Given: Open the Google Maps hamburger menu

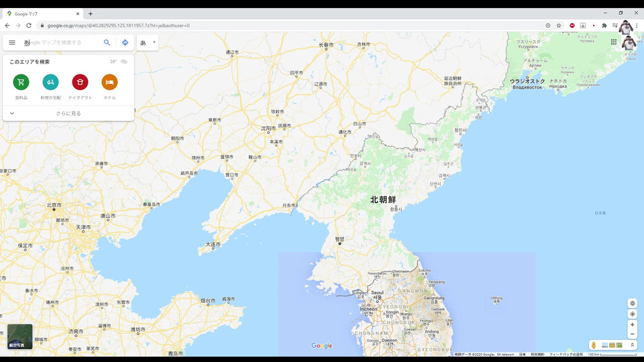Looking at the screenshot, I should pyautogui.click(x=12, y=42).
